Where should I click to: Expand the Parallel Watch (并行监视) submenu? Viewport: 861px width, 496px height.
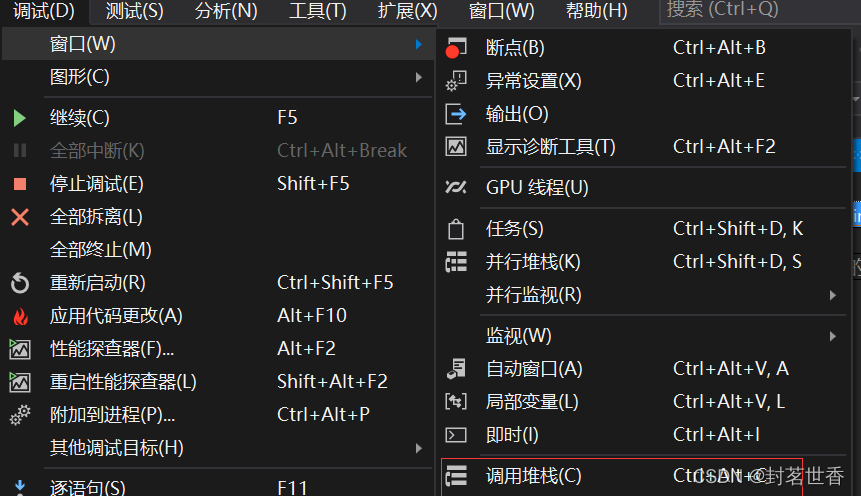click(832, 295)
